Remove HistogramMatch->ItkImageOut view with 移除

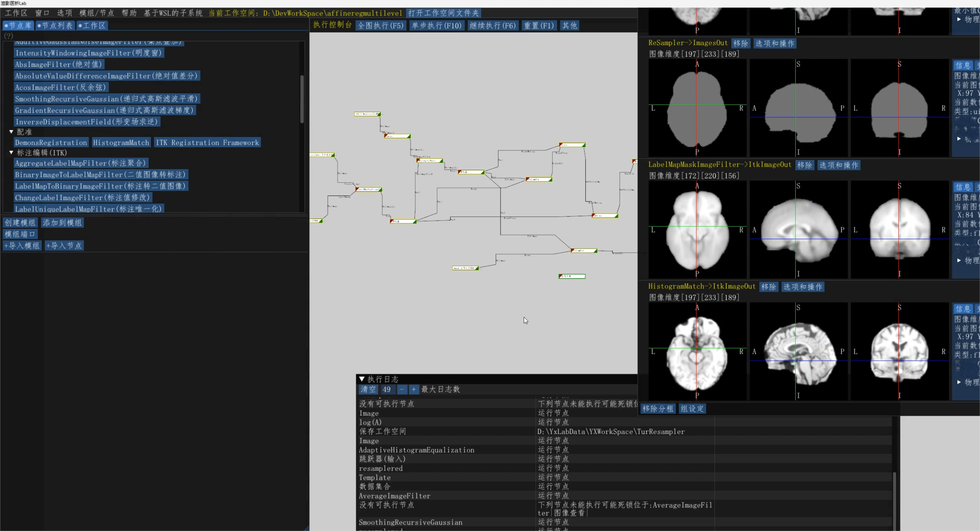769,287
